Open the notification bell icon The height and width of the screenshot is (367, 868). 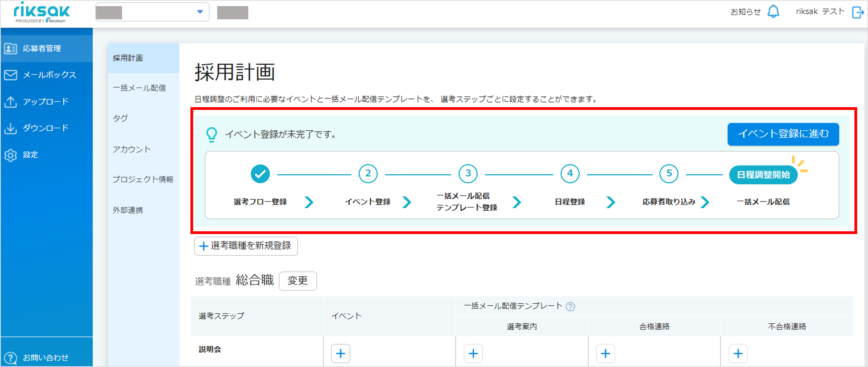pos(773,12)
